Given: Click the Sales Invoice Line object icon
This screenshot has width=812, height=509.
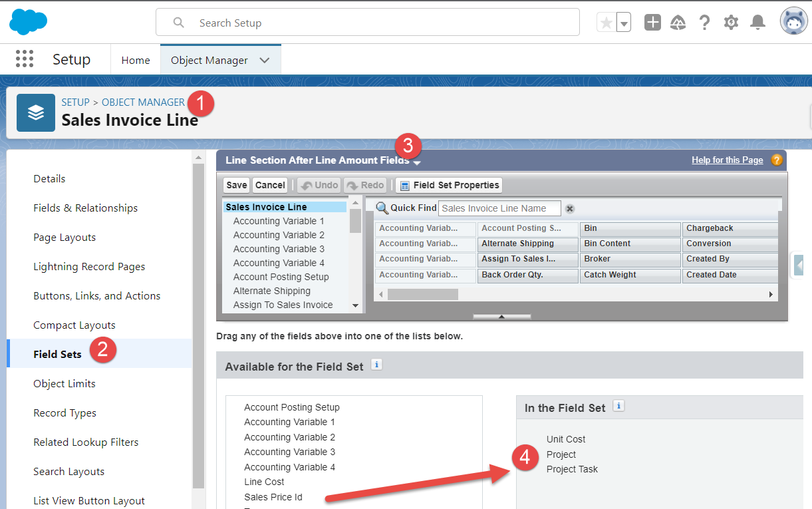Looking at the screenshot, I should [36, 112].
